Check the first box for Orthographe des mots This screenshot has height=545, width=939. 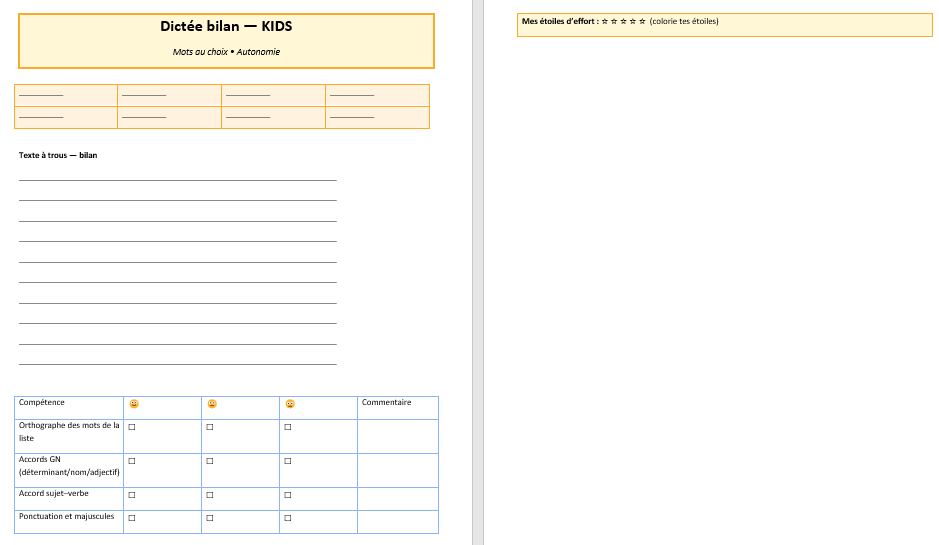(132, 427)
